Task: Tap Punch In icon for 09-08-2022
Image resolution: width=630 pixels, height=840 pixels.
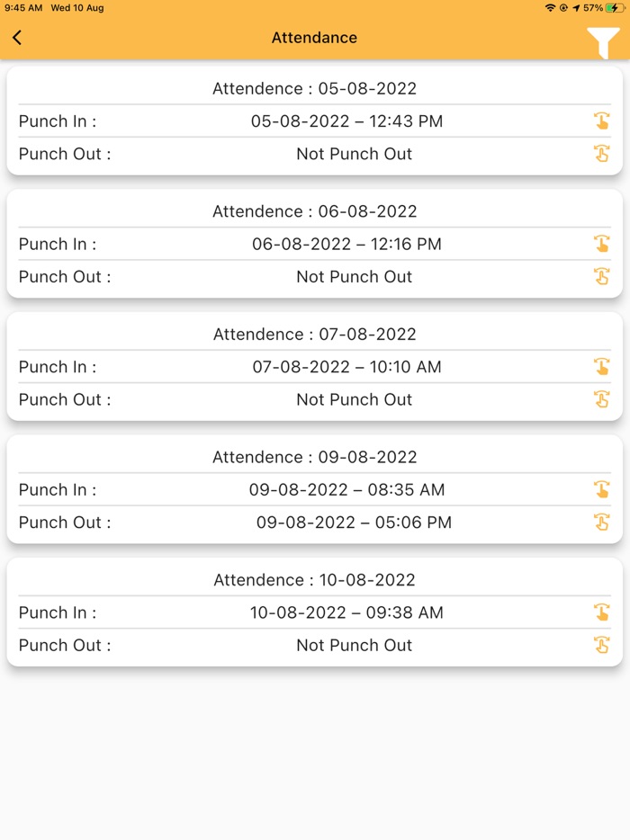Action: [x=601, y=489]
